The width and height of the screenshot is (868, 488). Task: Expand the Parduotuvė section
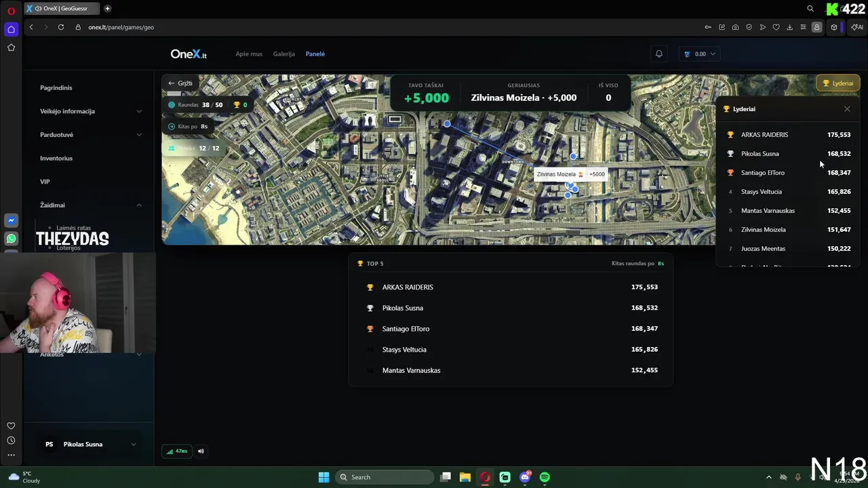91,134
